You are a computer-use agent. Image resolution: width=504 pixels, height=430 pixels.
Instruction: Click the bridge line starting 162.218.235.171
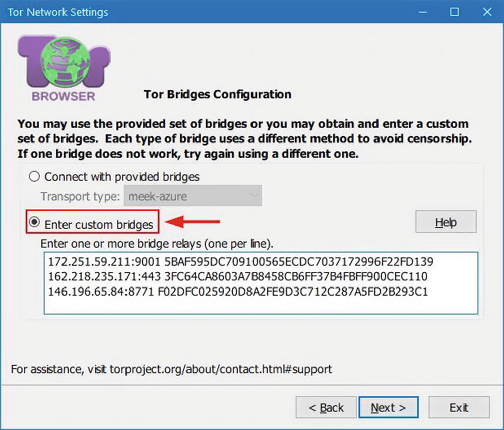click(x=238, y=276)
